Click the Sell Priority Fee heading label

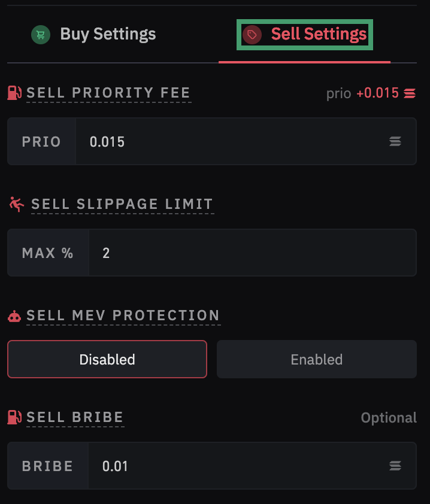pos(108,93)
